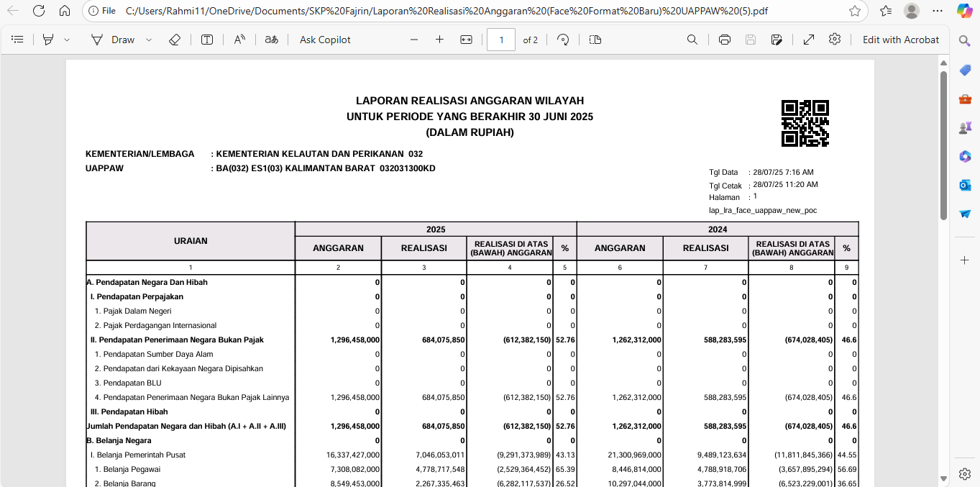The image size is (980, 487).
Task: Activate the Draw tool
Action: pyautogui.click(x=113, y=40)
